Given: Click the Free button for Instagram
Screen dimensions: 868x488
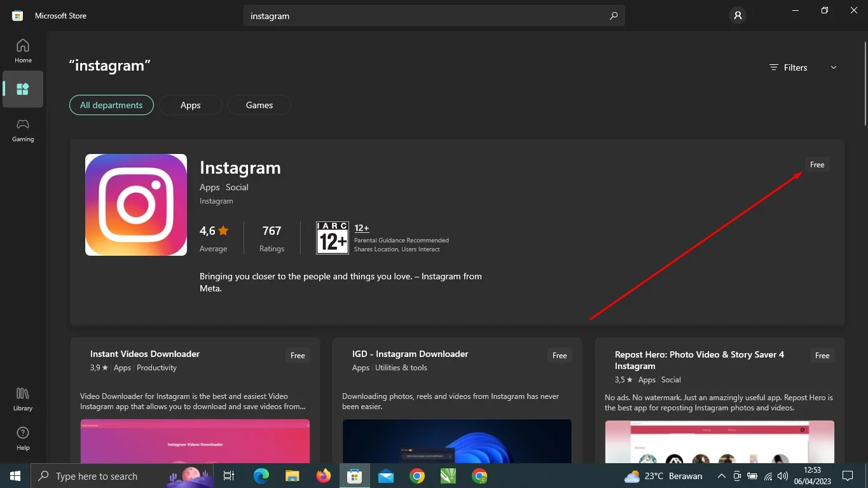Looking at the screenshot, I should coord(817,165).
